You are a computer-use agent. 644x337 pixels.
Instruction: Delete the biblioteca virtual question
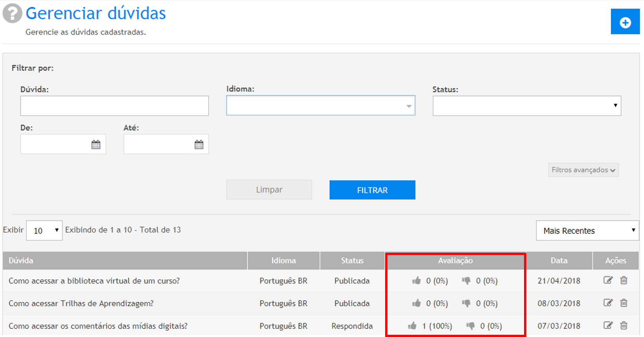pyautogui.click(x=624, y=280)
